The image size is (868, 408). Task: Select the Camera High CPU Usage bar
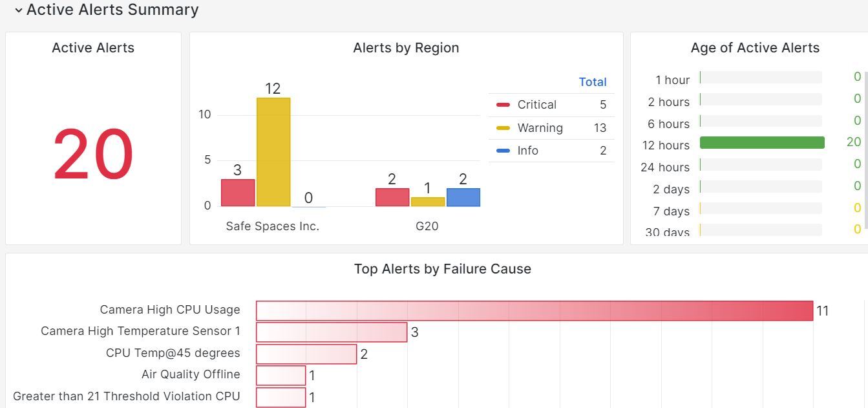click(x=534, y=310)
